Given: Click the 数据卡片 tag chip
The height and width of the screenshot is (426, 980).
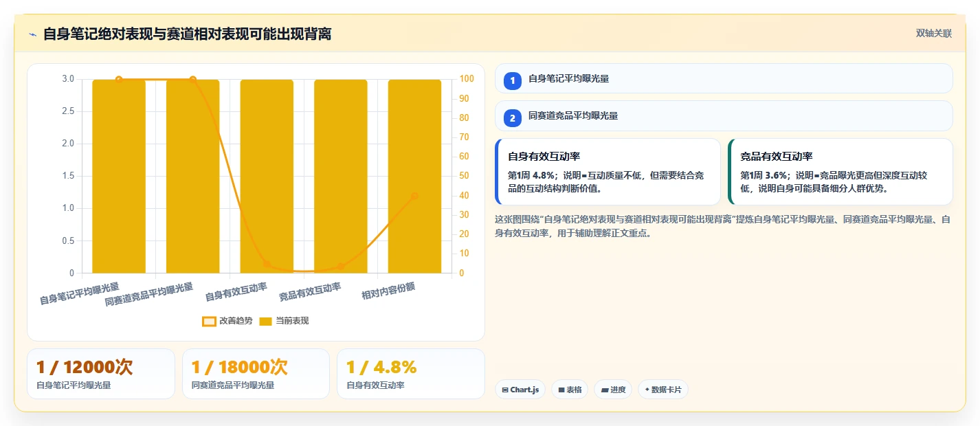Looking at the screenshot, I should 663,390.
